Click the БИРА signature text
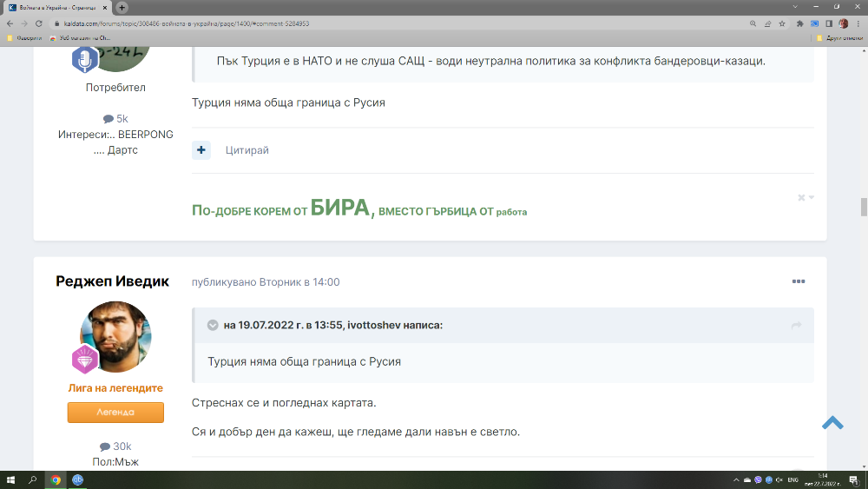 [340, 208]
